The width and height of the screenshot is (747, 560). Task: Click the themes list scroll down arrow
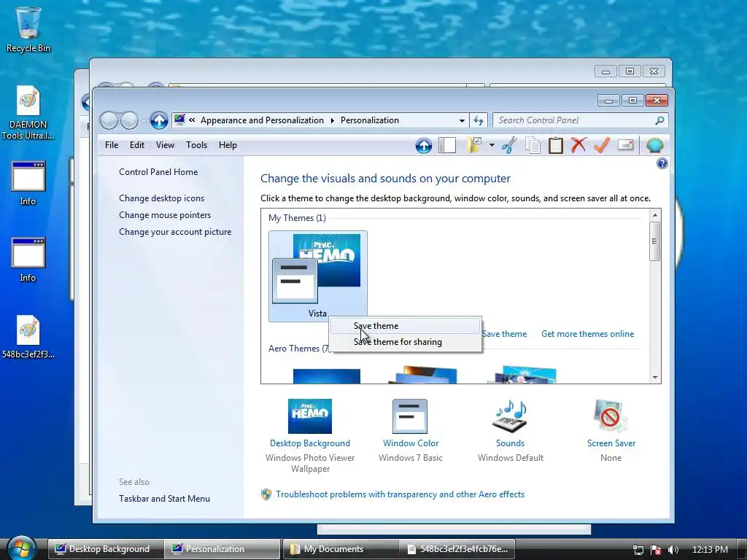pyautogui.click(x=655, y=377)
